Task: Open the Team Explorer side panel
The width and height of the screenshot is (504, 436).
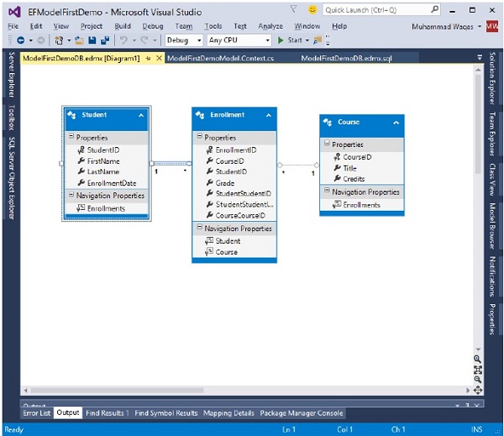Action: pos(492,134)
